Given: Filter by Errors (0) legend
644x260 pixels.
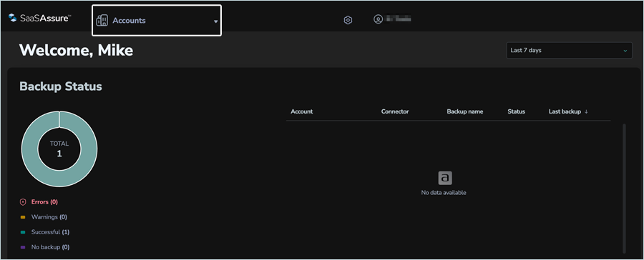Looking at the screenshot, I should point(44,202).
